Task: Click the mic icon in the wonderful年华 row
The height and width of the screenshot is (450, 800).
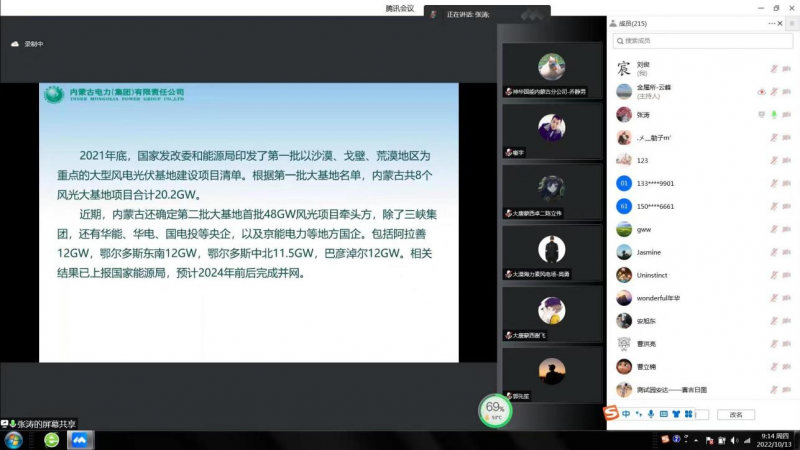Action: pyautogui.click(x=774, y=298)
